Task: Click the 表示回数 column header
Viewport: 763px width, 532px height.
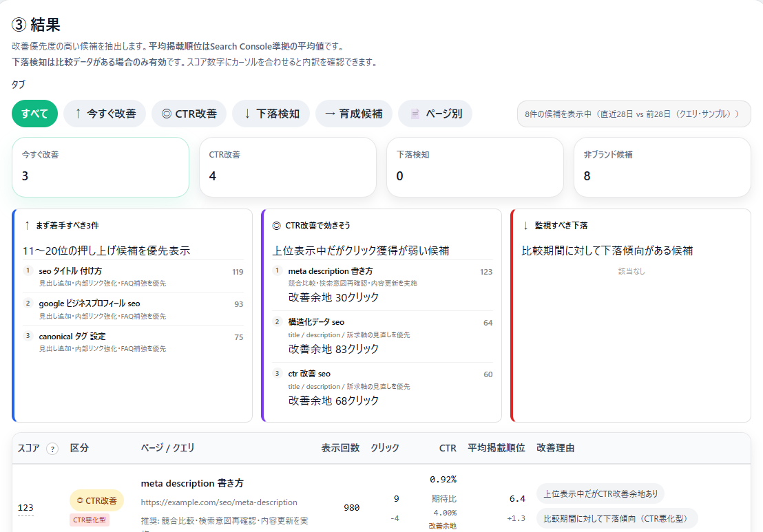Action: coord(340,448)
